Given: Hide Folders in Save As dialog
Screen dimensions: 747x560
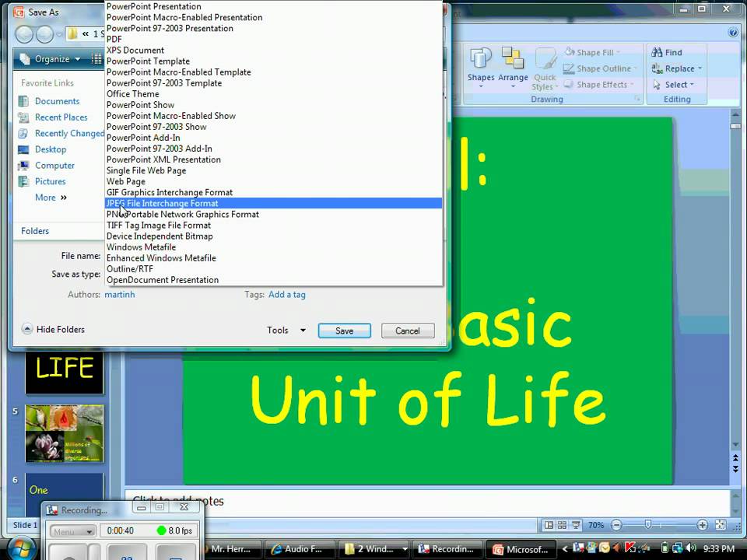Looking at the screenshot, I should pos(54,329).
